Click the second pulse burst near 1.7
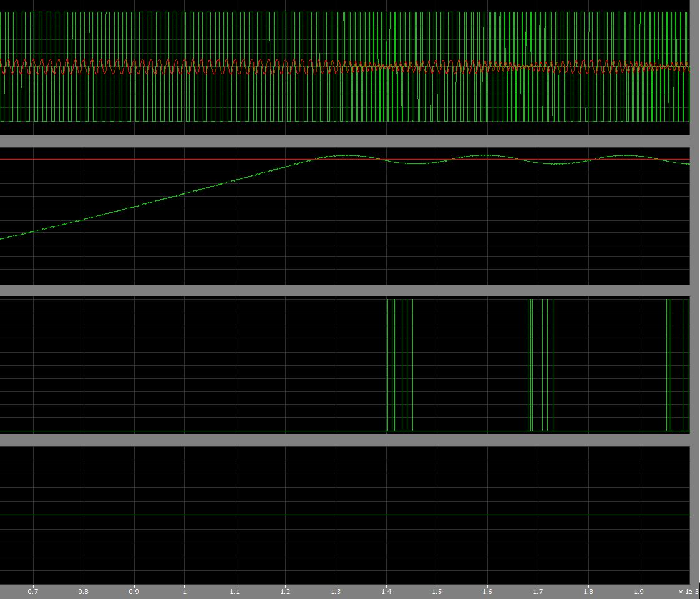 540,365
